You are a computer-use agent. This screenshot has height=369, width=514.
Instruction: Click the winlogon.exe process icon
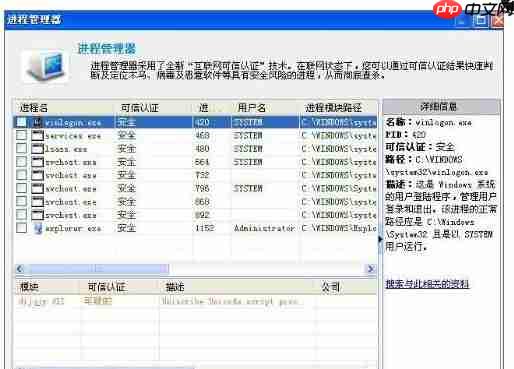point(37,122)
